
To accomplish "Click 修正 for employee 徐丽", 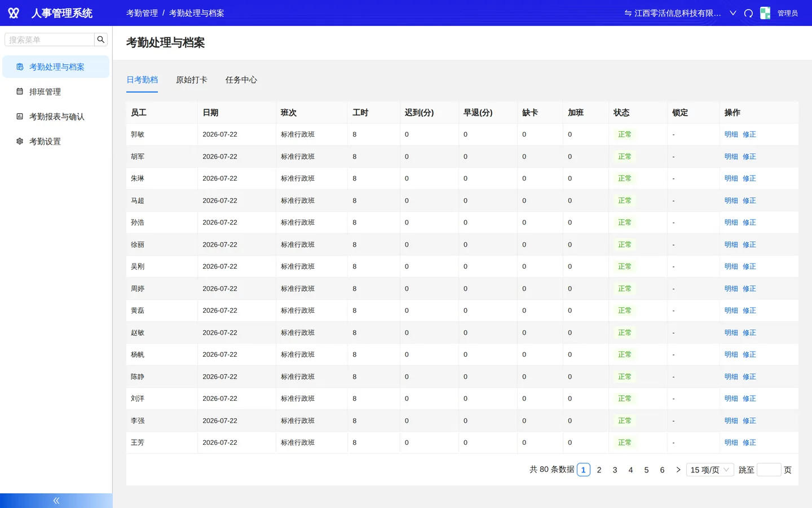I will [x=749, y=244].
